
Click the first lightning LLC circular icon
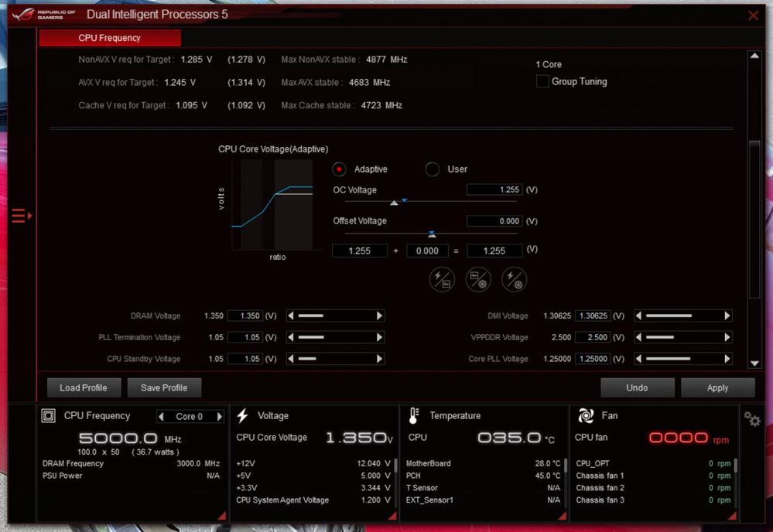tap(442, 279)
